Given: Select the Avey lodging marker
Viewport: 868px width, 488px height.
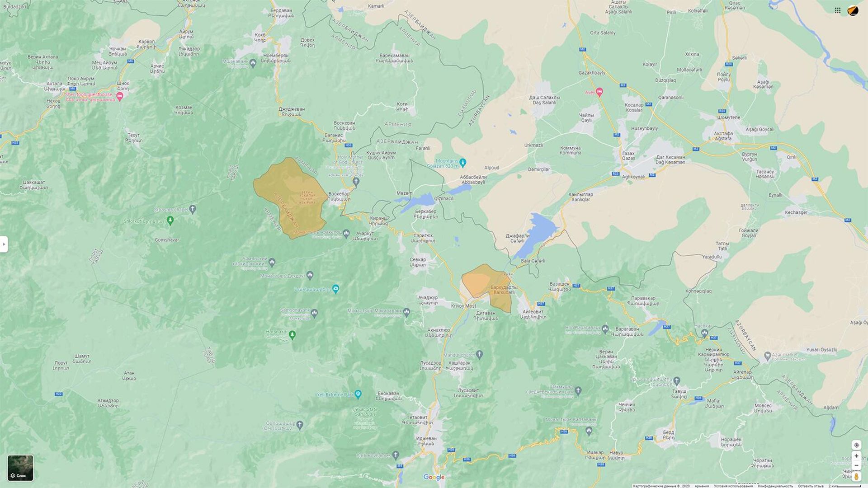Looking at the screenshot, I should point(599,92).
